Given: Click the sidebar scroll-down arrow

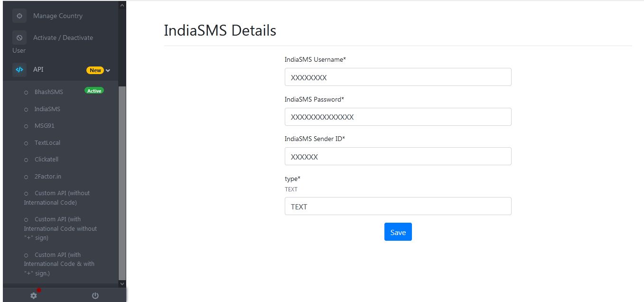Looking at the screenshot, I should click(x=122, y=283).
